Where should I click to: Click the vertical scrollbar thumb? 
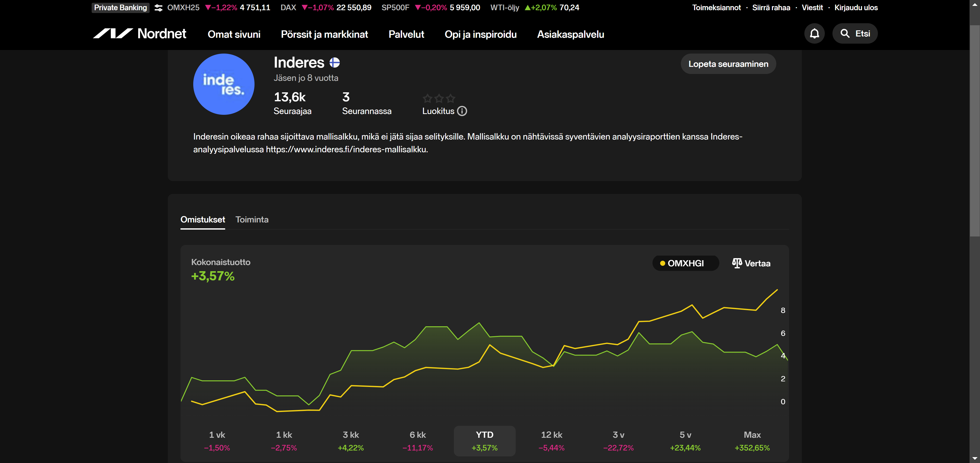click(x=975, y=131)
